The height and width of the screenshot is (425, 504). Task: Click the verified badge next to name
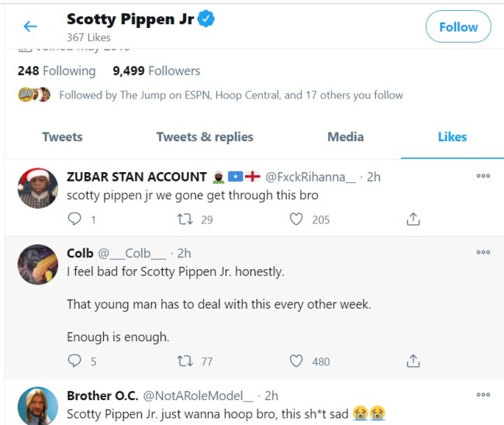[x=205, y=21]
